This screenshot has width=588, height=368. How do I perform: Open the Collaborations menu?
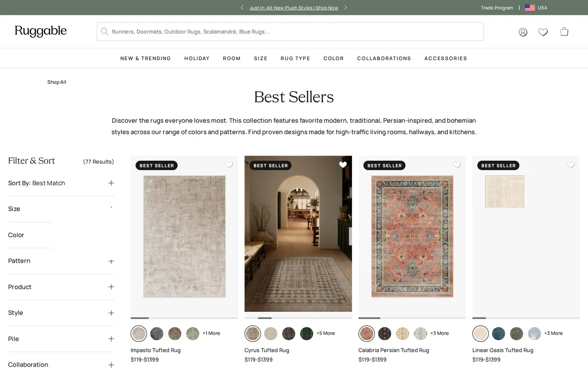(384, 58)
